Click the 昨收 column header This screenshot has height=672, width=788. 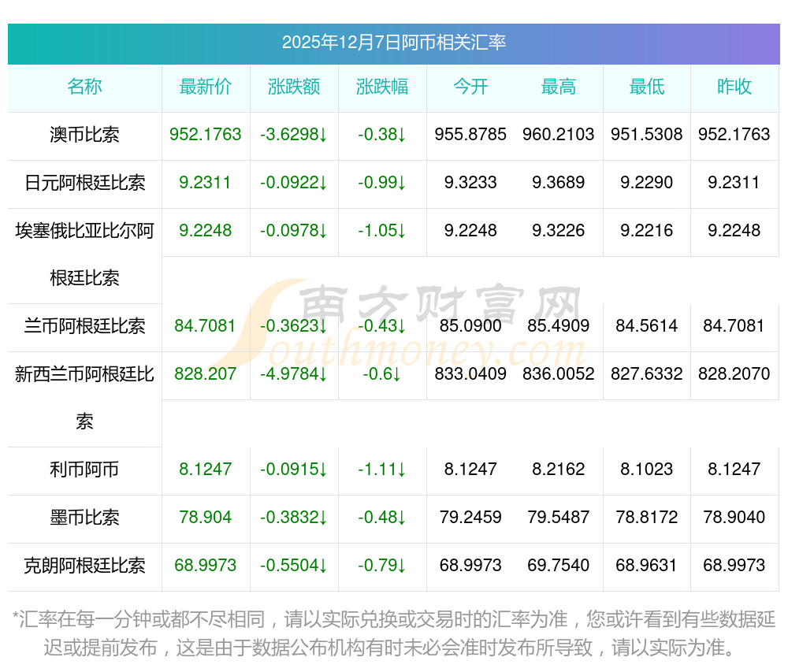click(x=734, y=87)
